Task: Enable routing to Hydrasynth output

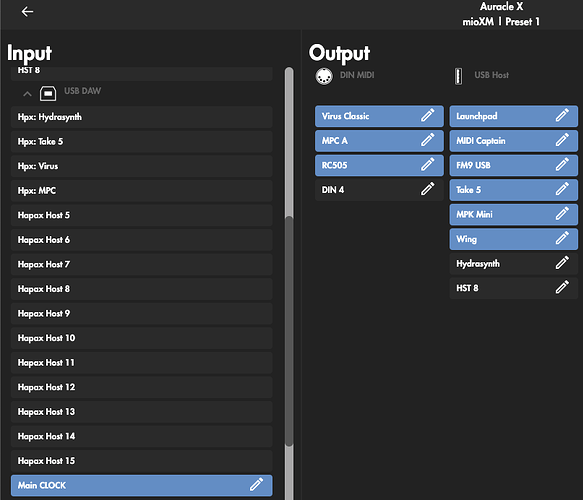Action: [514, 263]
